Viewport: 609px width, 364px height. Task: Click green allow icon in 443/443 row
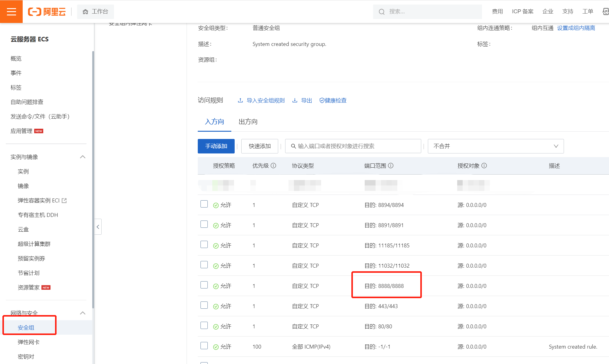point(216,307)
